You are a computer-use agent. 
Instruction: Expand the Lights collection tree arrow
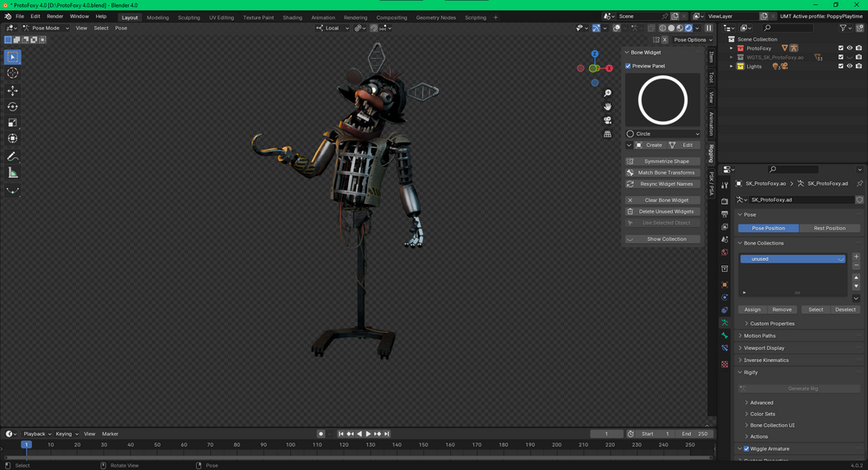pyautogui.click(x=732, y=67)
